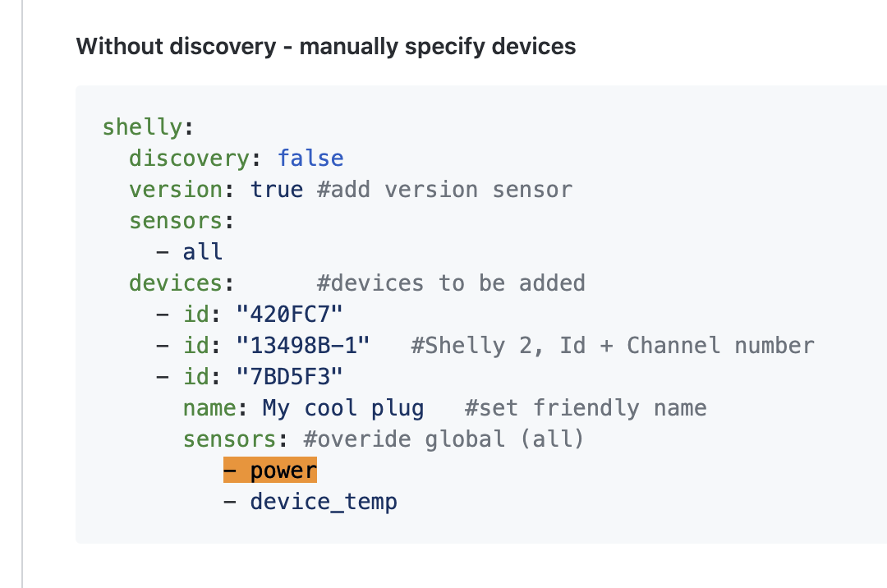Click the '#Shelly 2, Id + Channel number' comment
The width and height of the screenshot is (887, 588).
click(613, 346)
